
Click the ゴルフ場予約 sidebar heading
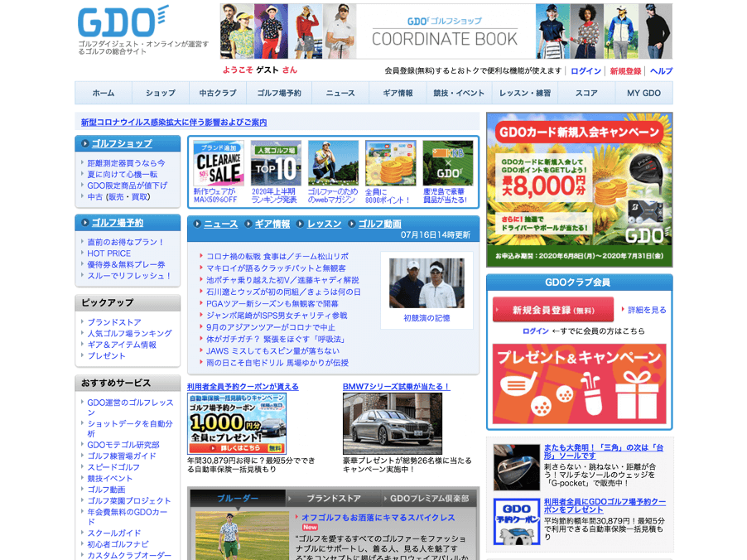click(118, 223)
